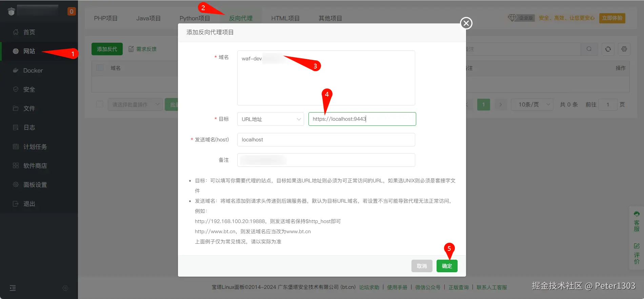Click the log icon beside 日志
The image size is (644, 299).
[x=16, y=127]
